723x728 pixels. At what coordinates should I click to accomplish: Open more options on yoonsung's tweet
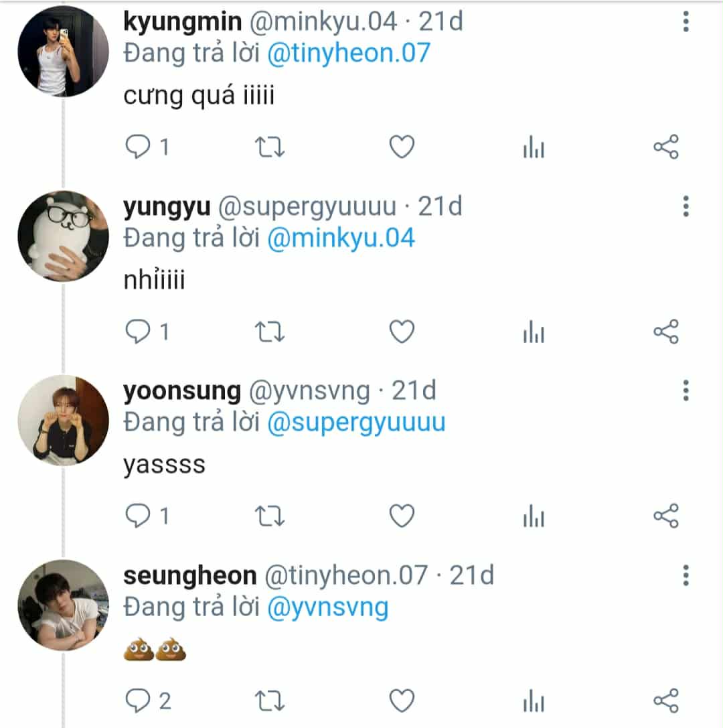click(686, 390)
